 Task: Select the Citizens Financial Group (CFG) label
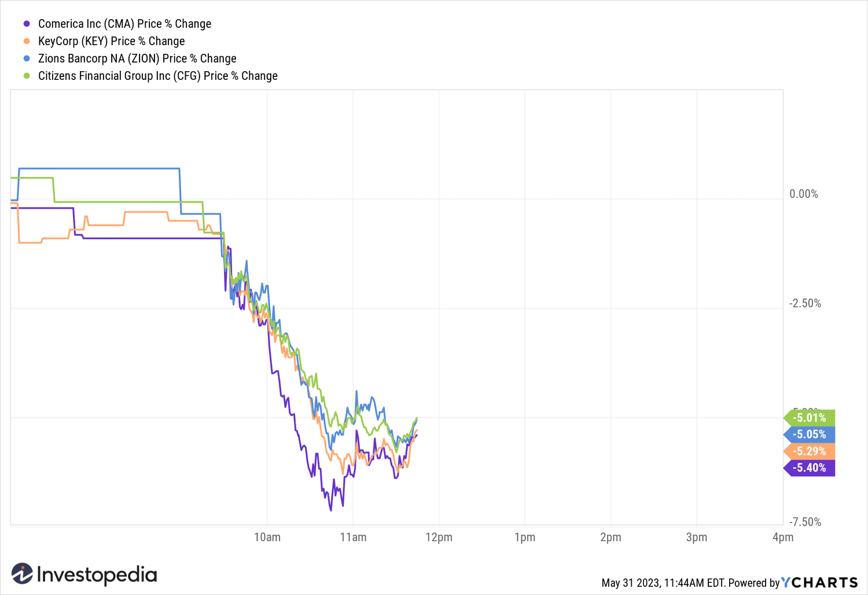click(x=157, y=76)
